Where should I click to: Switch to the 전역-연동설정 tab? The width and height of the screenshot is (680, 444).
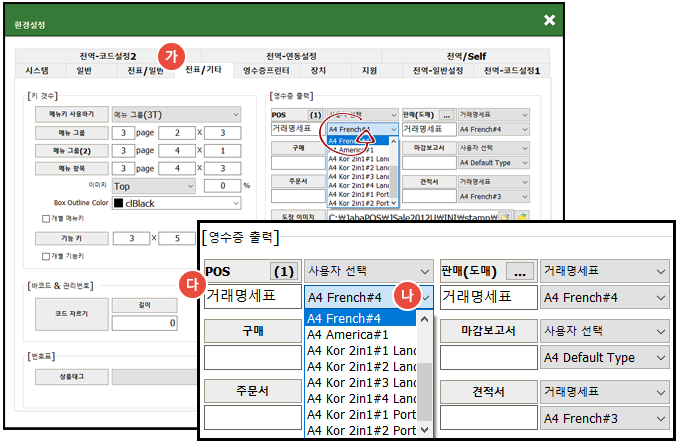(x=291, y=56)
